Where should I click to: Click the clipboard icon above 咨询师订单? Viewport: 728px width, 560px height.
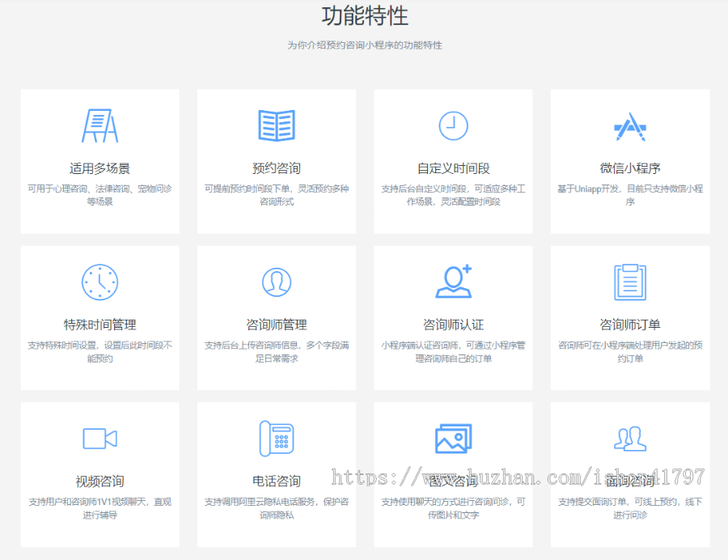click(630, 282)
